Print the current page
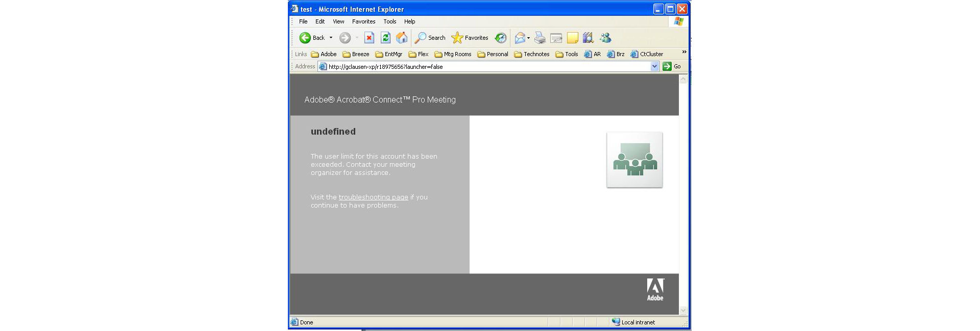 point(540,38)
